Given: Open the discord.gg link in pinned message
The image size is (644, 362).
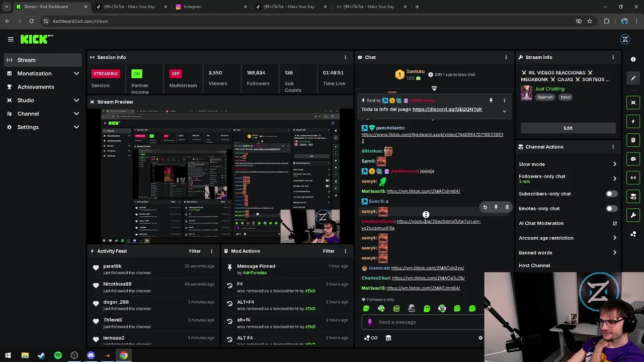Looking at the screenshot, I should click(x=447, y=110).
